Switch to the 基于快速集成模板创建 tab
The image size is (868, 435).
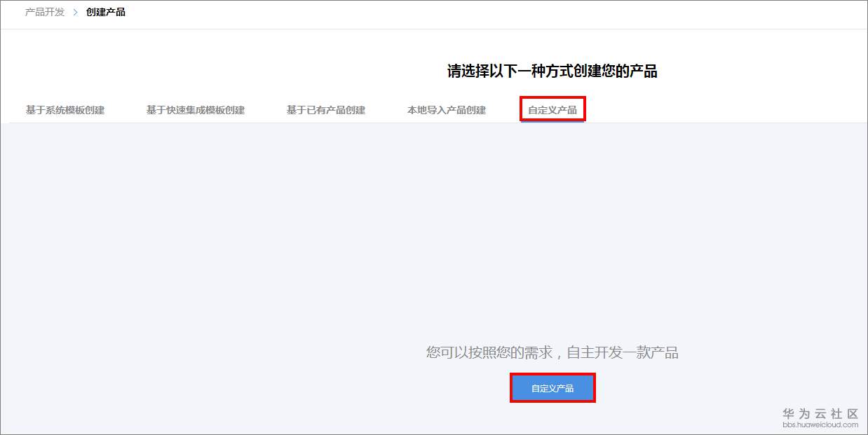click(196, 110)
